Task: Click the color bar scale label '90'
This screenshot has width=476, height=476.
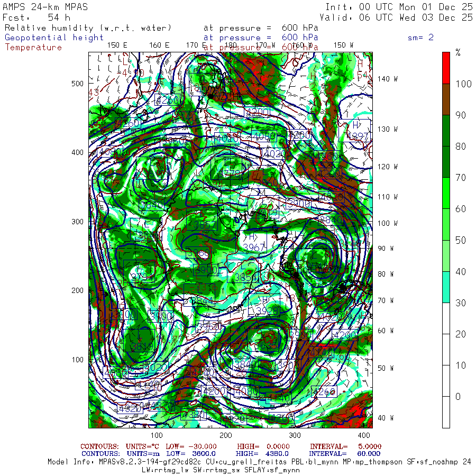Action: [461, 115]
